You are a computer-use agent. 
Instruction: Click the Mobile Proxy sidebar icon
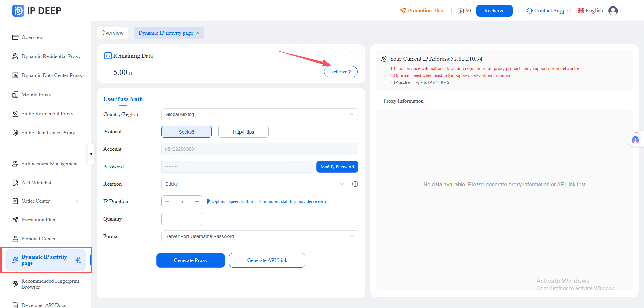point(15,95)
